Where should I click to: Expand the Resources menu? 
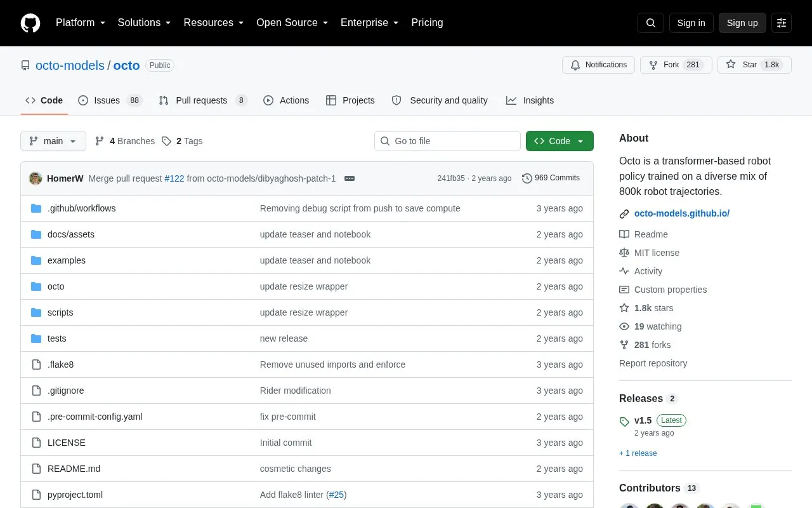[214, 23]
